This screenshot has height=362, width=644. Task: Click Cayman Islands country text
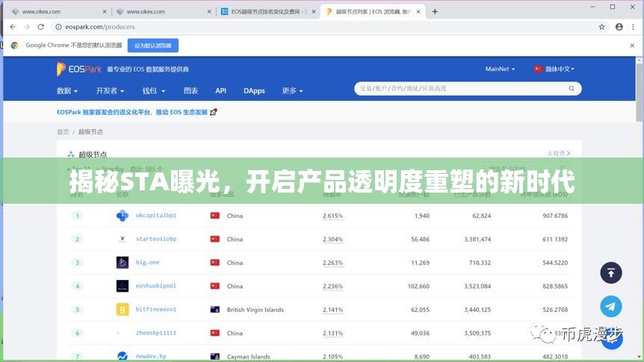(x=249, y=357)
